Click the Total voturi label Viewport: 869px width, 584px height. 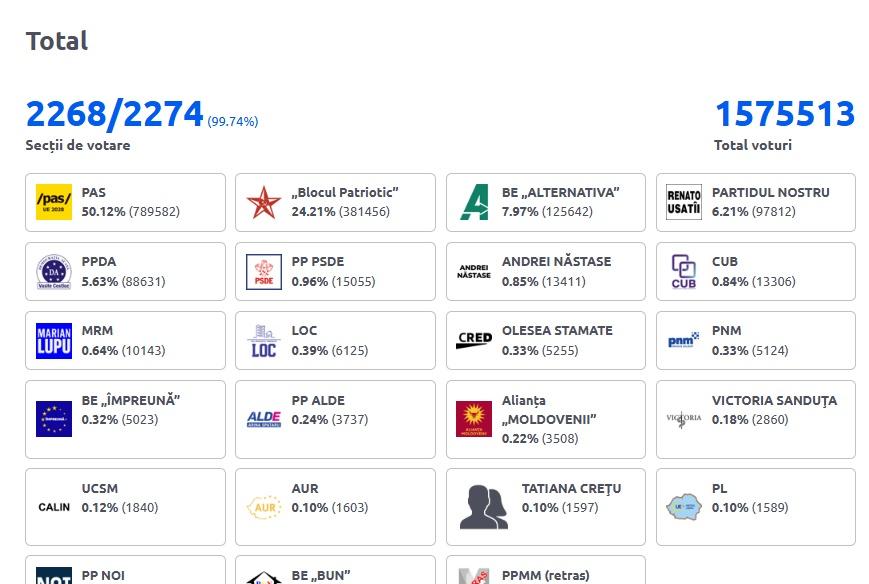click(753, 145)
